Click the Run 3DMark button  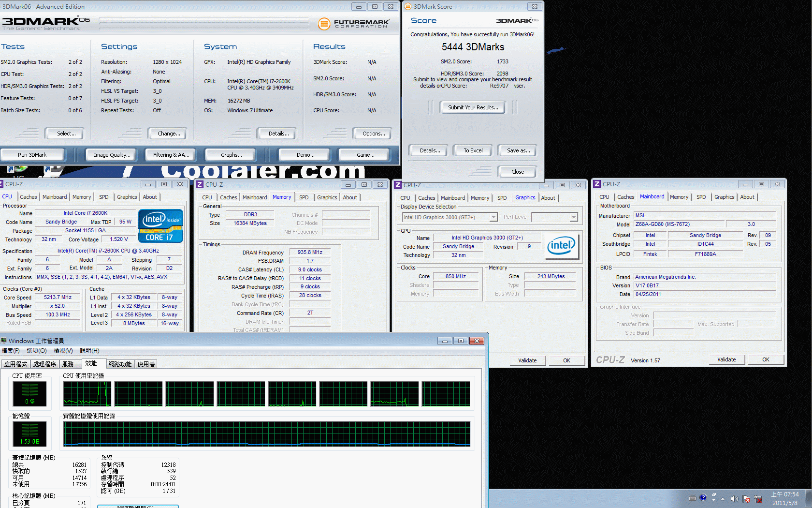[32, 155]
